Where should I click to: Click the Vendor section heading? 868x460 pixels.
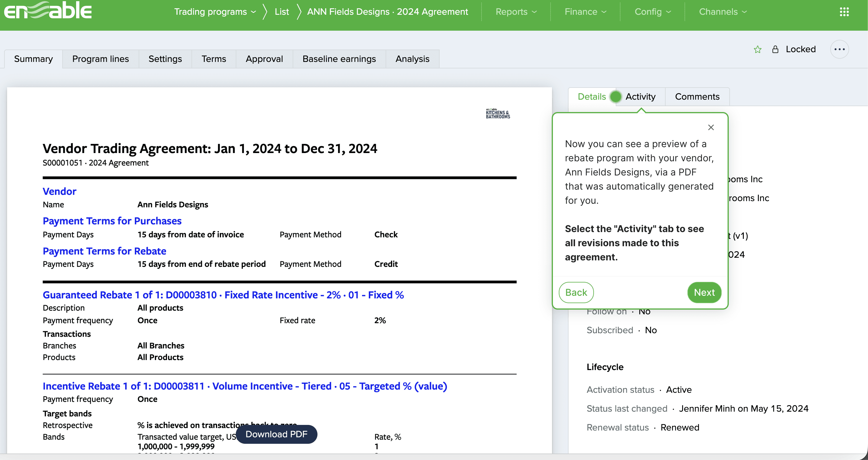pos(60,191)
